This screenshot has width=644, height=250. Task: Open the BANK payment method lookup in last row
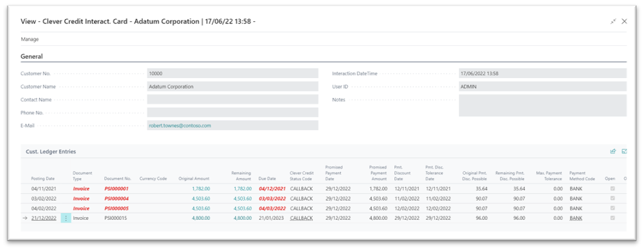576,218
